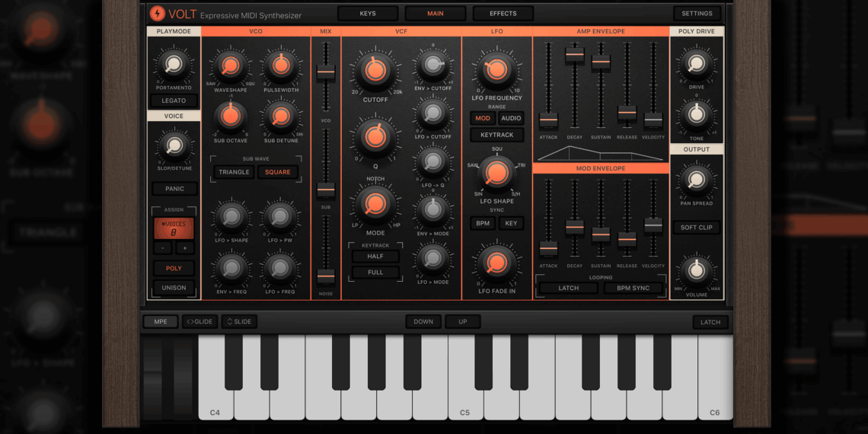Viewport: 868px width, 434px height.
Task: Enable Unison voice mode
Action: (x=174, y=288)
